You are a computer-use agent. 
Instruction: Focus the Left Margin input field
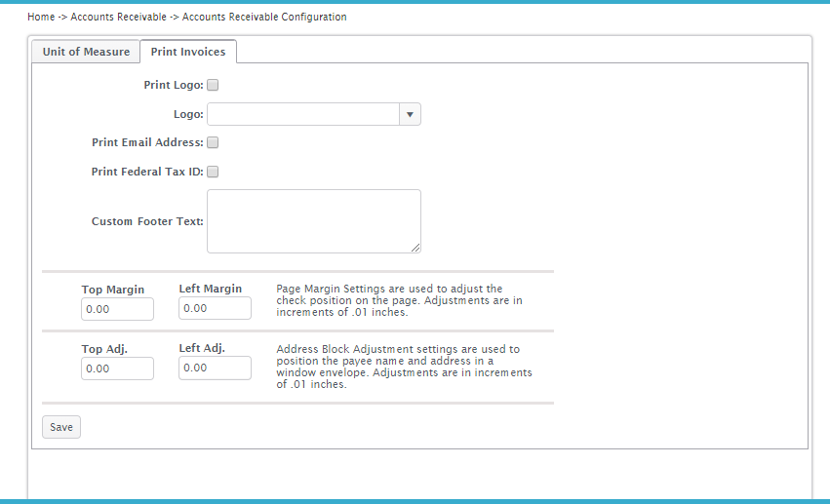pos(215,308)
